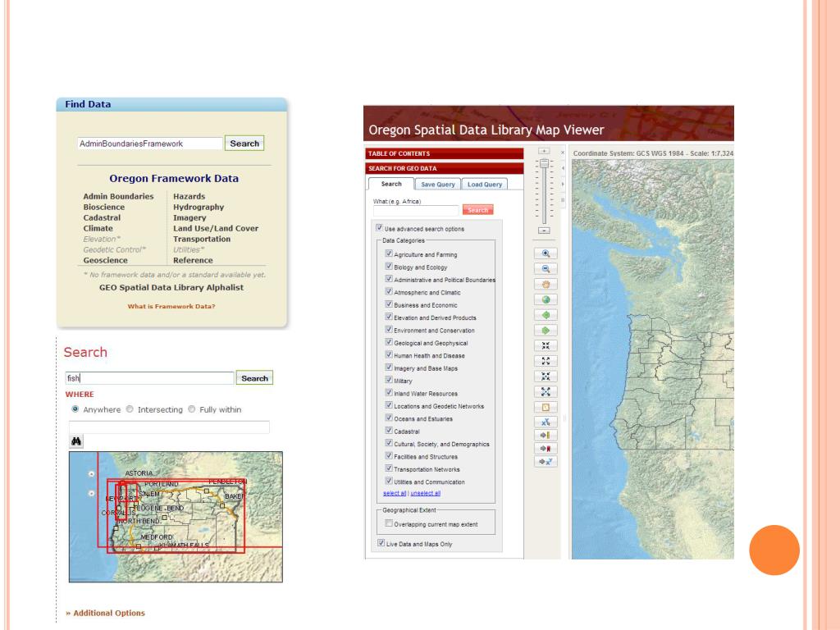The height and width of the screenshot is (630, 840).
Task: Click the plus button above zoom slider
Action: [x=544, y=152]
